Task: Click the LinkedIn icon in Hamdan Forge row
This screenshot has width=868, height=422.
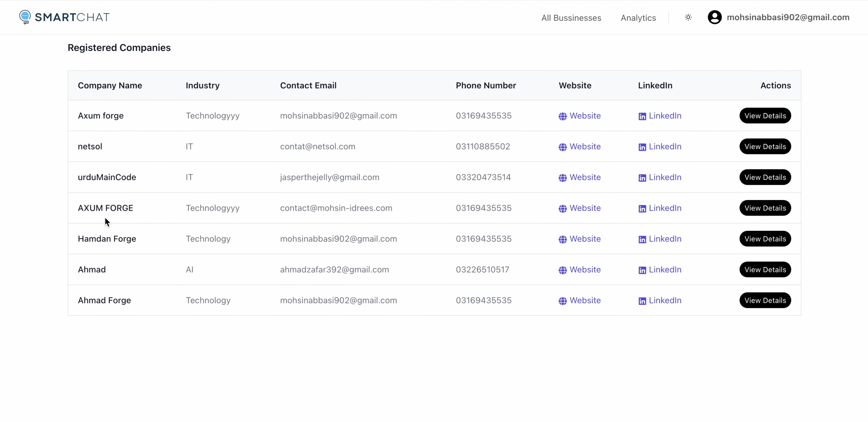Action: click(x=642, y=239)
